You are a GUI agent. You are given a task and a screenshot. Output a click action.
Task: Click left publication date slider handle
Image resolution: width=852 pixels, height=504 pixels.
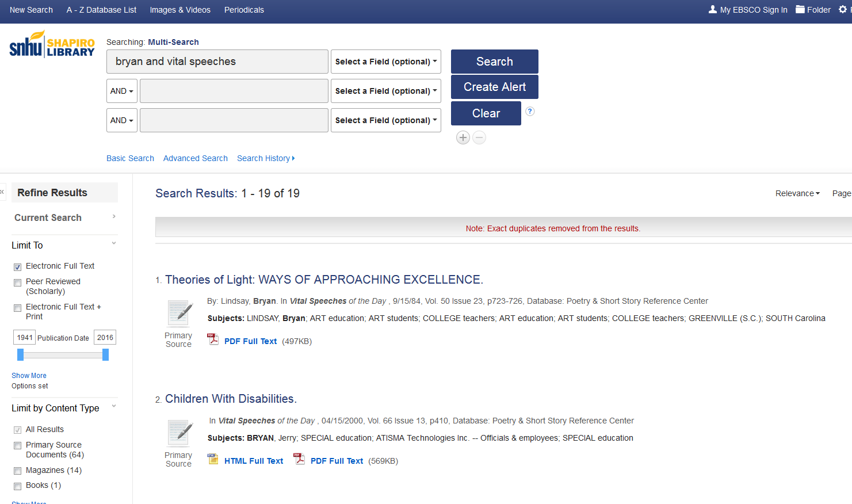click(20, 355)
